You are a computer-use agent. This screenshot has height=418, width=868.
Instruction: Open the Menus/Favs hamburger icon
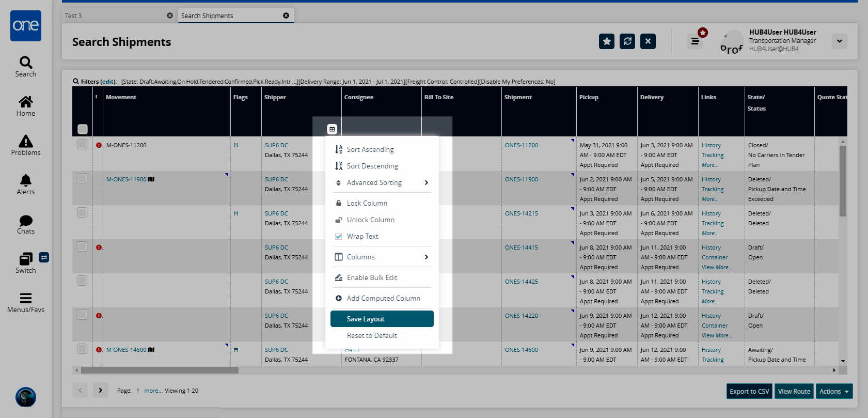26,302
